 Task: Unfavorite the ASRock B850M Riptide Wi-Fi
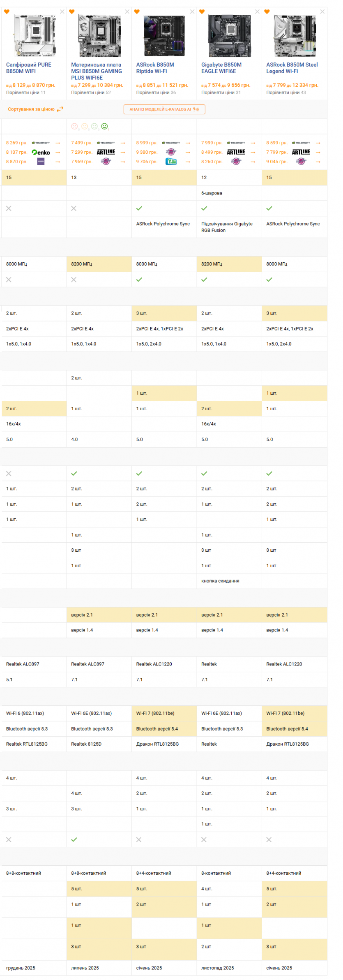pos(137,12)
